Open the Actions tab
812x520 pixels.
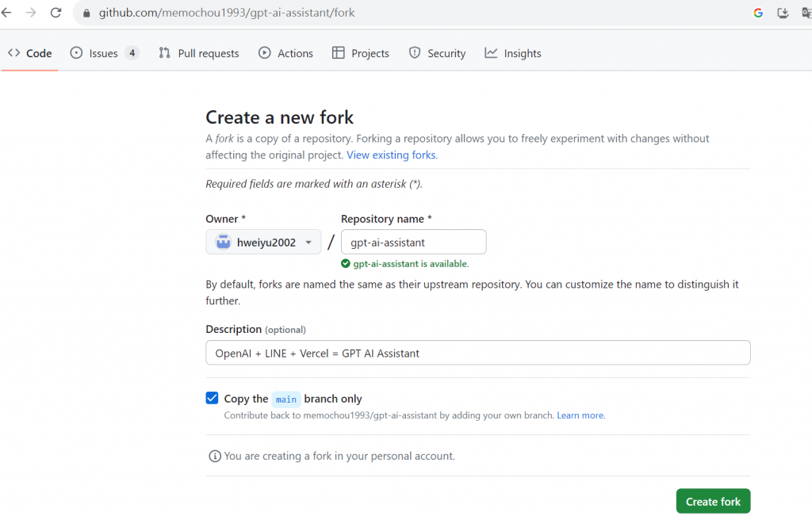(285, 53)
